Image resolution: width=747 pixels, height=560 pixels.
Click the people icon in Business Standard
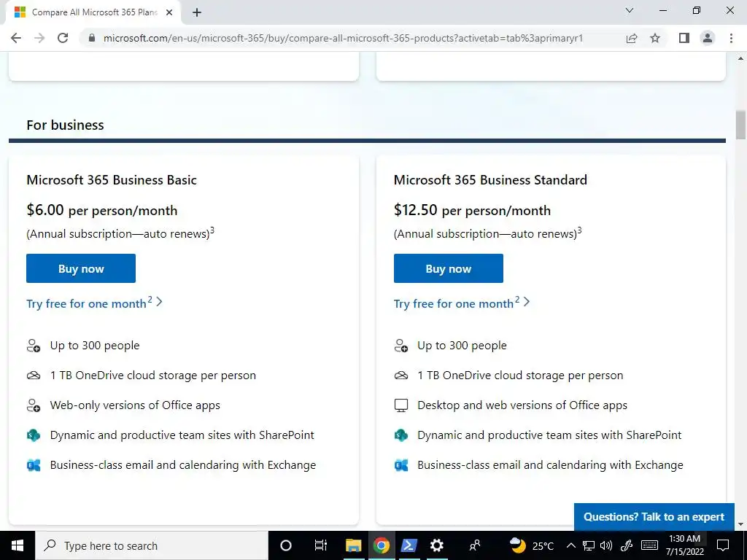401,346
